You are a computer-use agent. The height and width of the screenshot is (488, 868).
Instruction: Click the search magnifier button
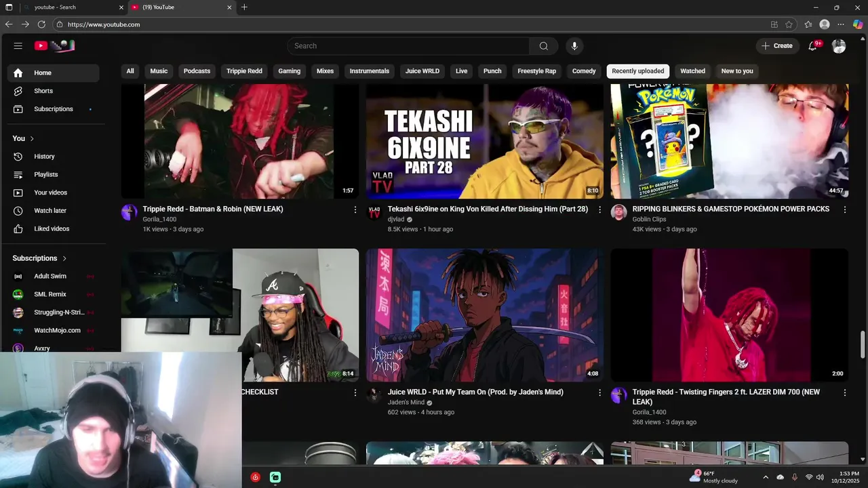pos(543,46)
